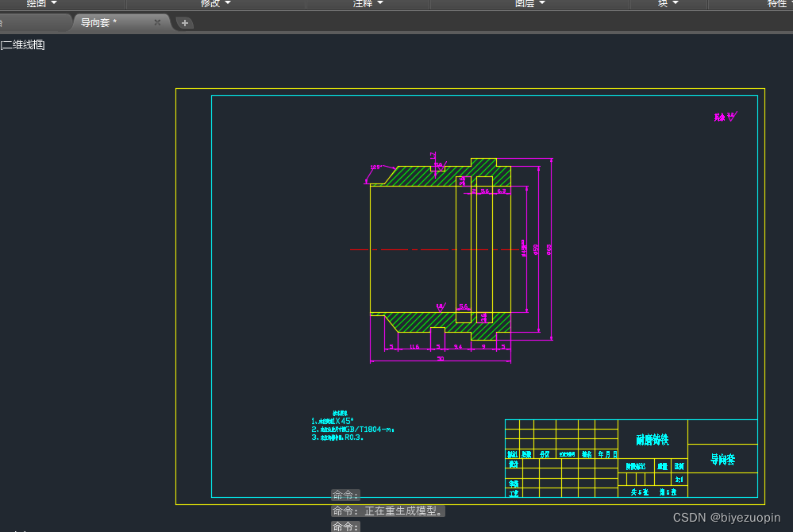Image resolution: width=793 pixels, height=532 pixels.
Task: Select the X45° chamfer note line
Action: coord(333,421)
